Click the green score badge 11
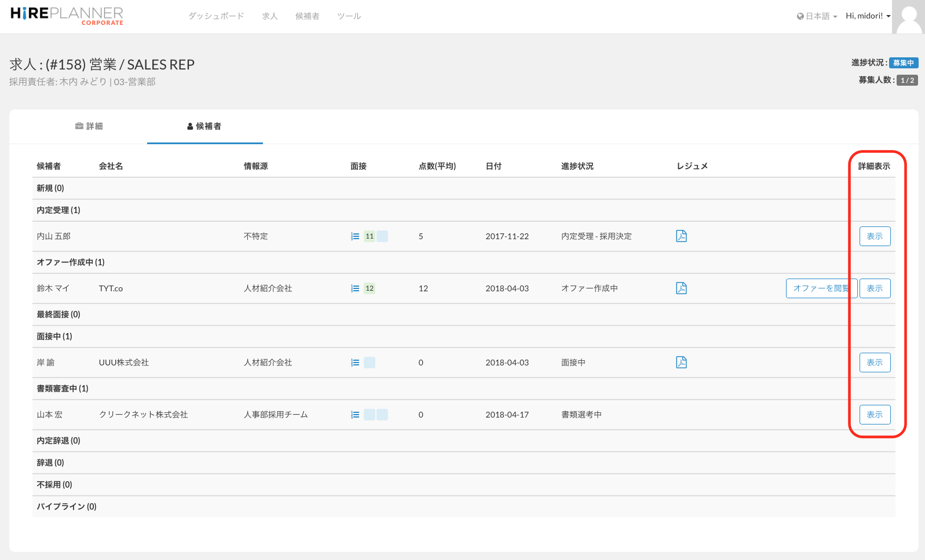The width and height of the screenshot is (925, 560). tap(370, 236)
